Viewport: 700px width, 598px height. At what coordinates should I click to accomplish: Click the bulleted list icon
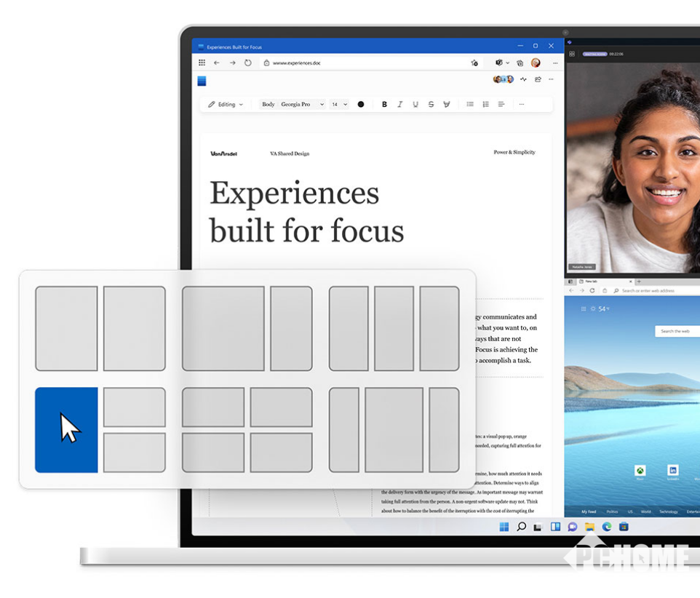(x=470, y=105)
